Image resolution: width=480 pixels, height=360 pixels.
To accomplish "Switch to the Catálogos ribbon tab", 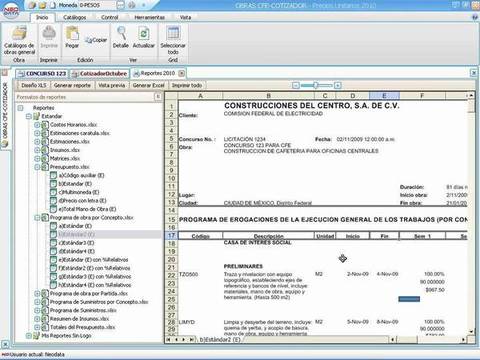I will point(75,17).
